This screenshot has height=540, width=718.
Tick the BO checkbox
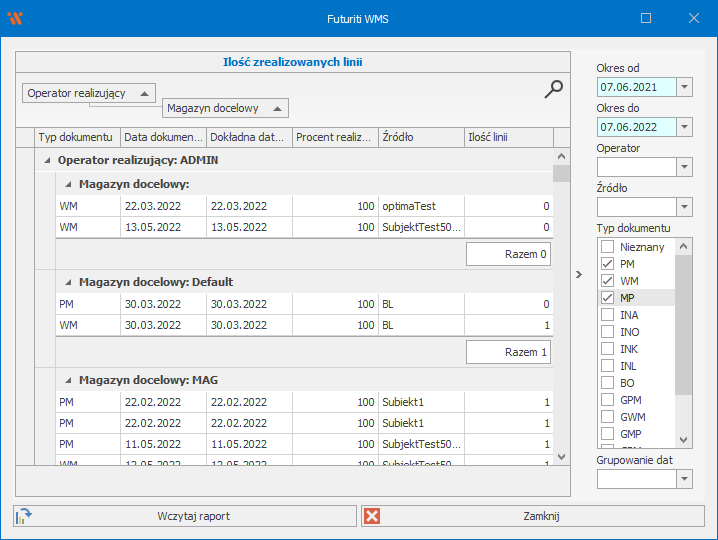click(607, 382)
